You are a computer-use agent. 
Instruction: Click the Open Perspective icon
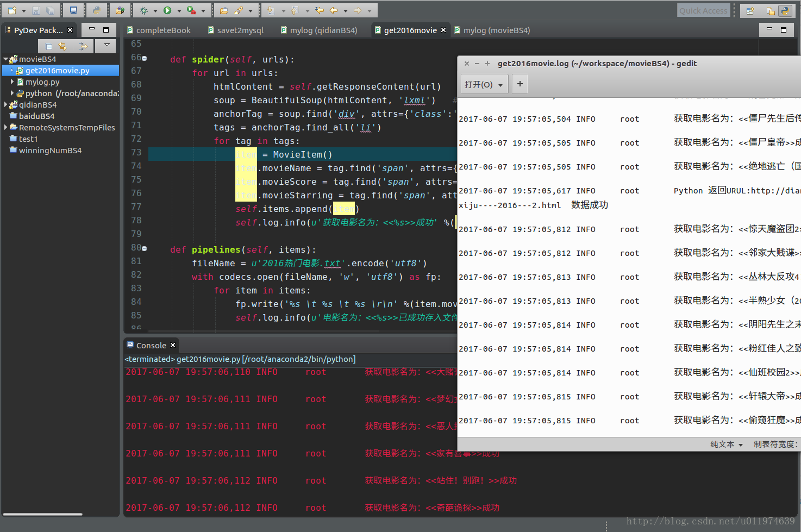750,11
